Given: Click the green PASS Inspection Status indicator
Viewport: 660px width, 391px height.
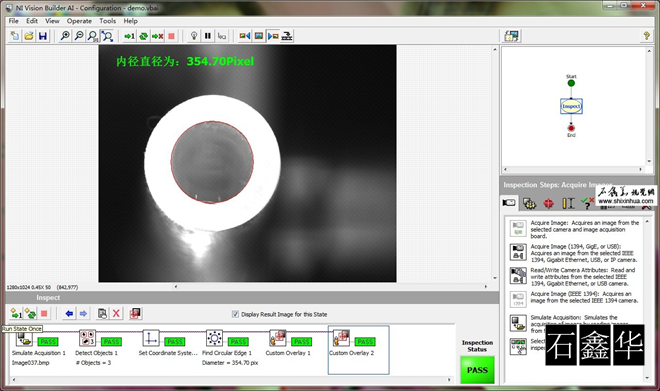Looking at the screenshot, I should click(x=477, y=370).
